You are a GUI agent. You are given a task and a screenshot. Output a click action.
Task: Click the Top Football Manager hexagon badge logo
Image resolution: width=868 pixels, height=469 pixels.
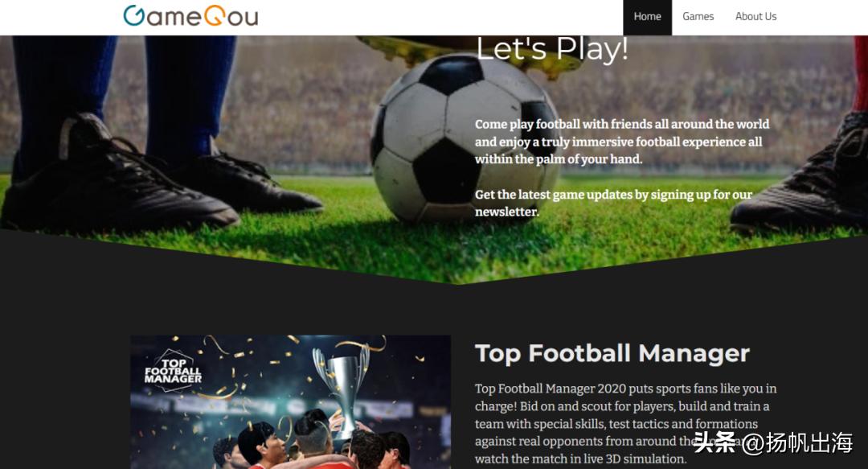(173, 370)
